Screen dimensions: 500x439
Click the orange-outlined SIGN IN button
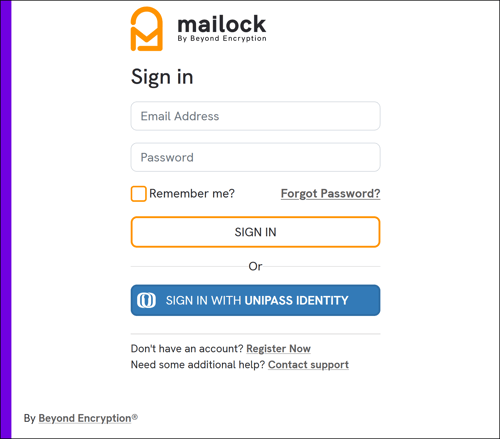pos(255,232)
